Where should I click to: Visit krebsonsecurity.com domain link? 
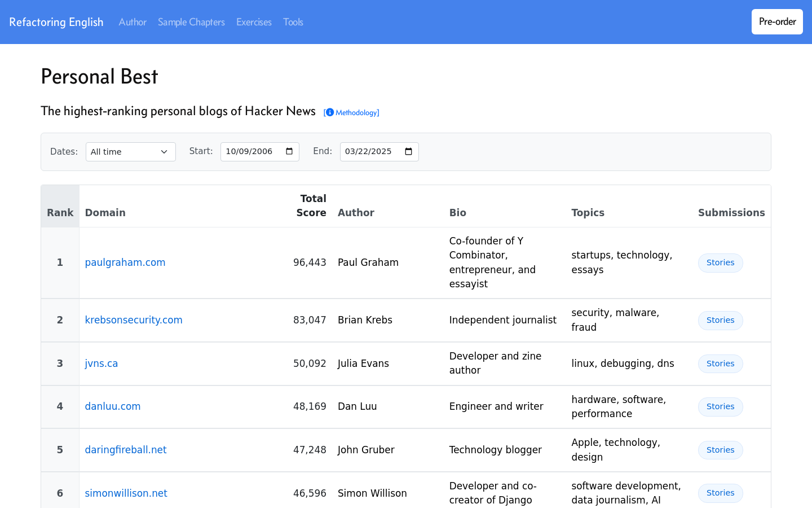point(134,320)
